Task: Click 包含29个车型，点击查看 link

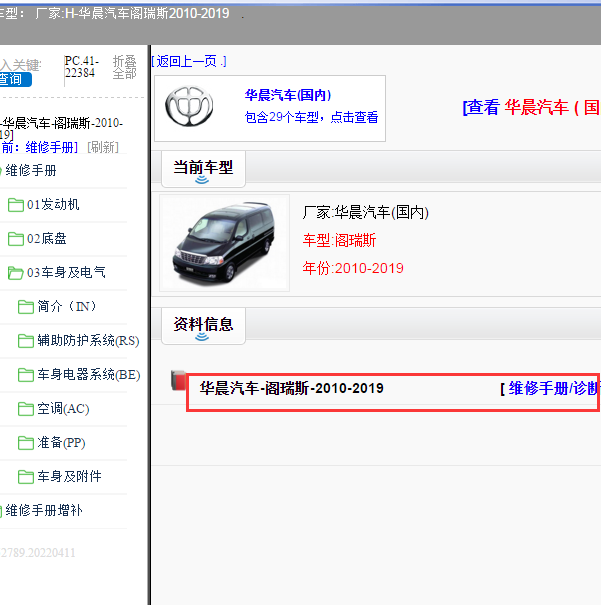Action: tap(311, 117)
